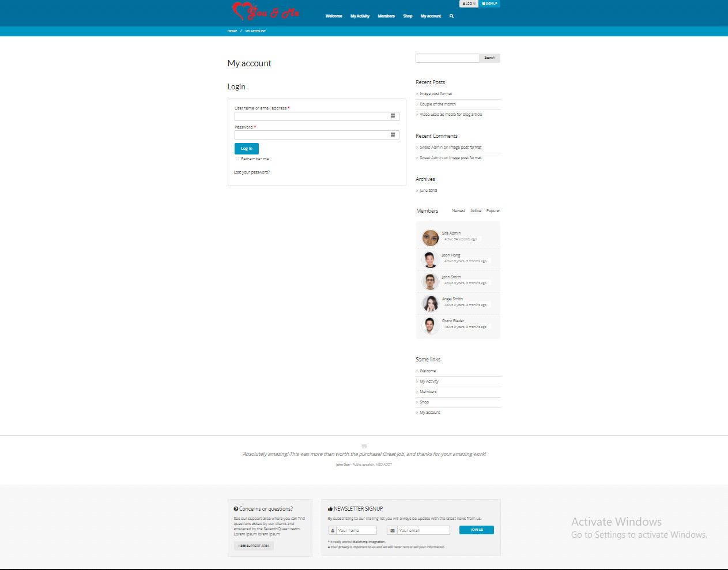Open the Welcome menu item

334,16
